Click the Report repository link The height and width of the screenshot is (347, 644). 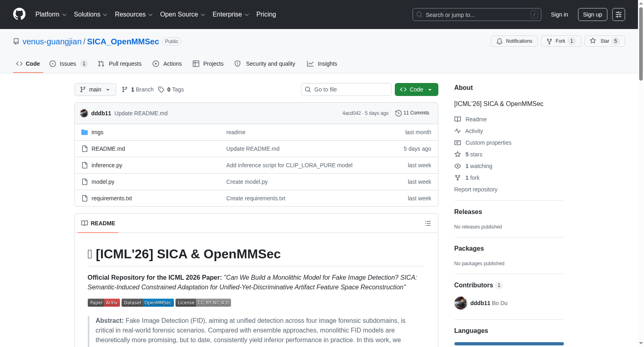(476, 189)
